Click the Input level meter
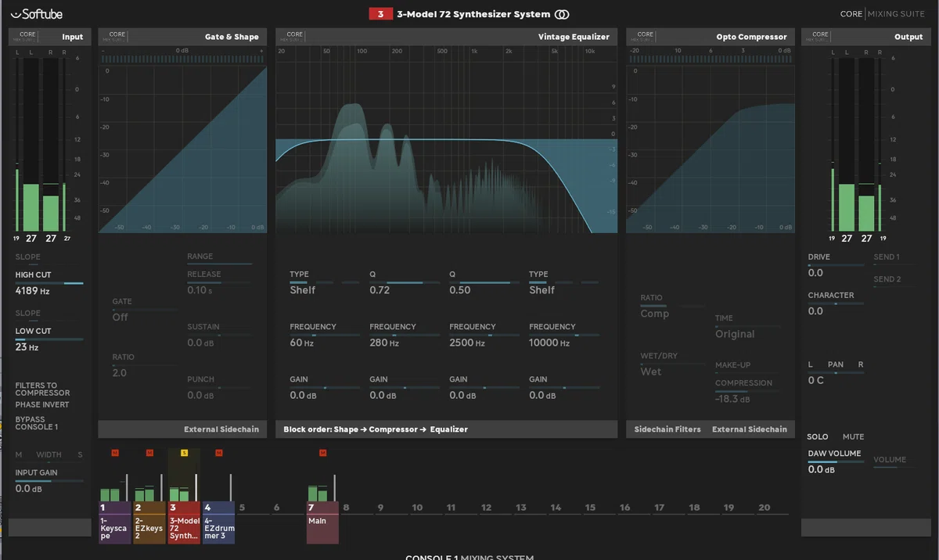The height and width of the screenshot is (560, 939). coord(40,145)
